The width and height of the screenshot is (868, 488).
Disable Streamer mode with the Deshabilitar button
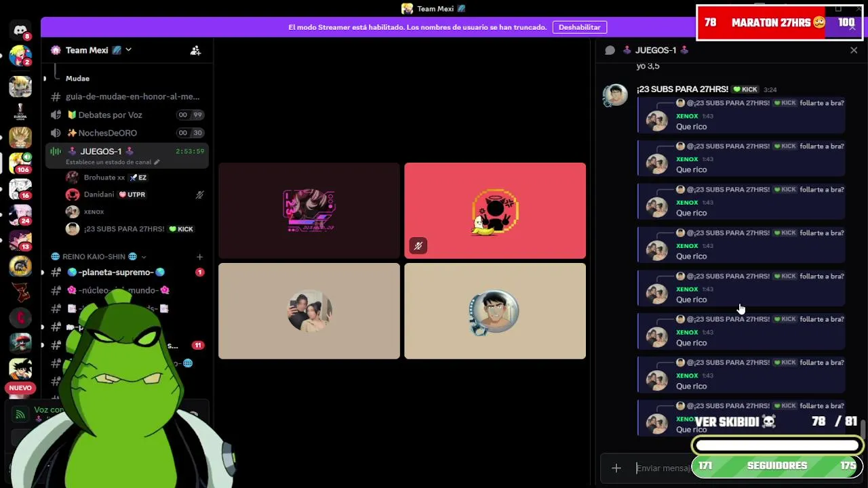579,27
